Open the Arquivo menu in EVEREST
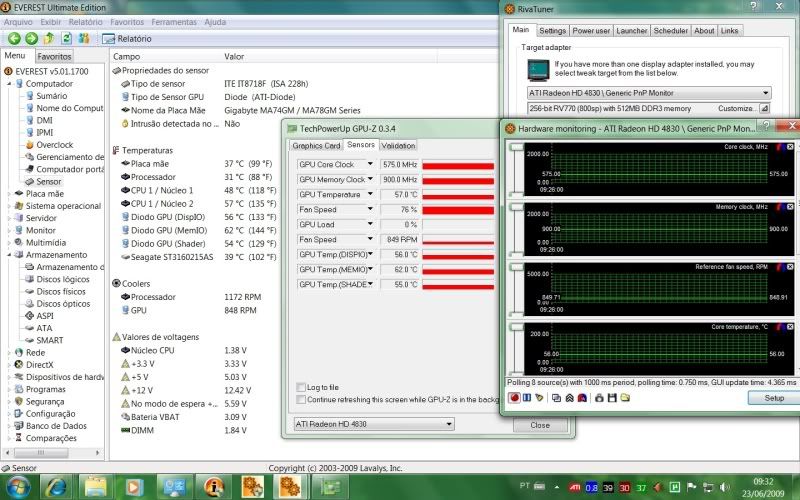 [18, 22]
